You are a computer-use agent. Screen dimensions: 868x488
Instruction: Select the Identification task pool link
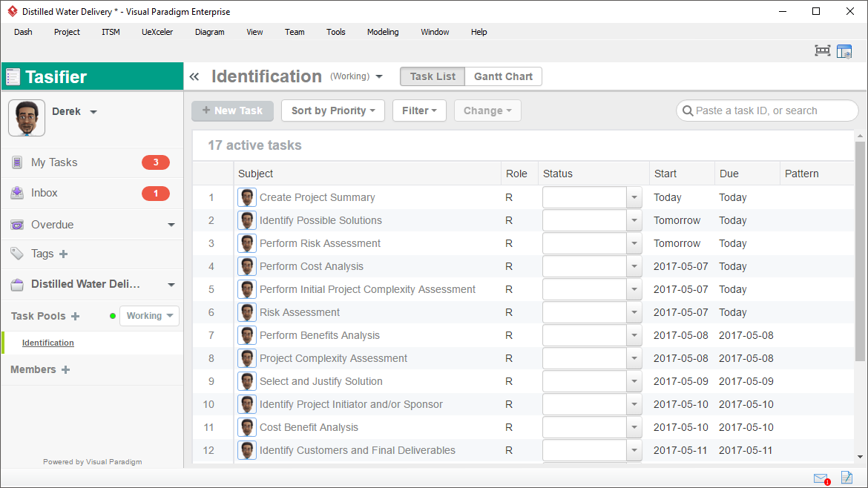click(x=48, y=343)
